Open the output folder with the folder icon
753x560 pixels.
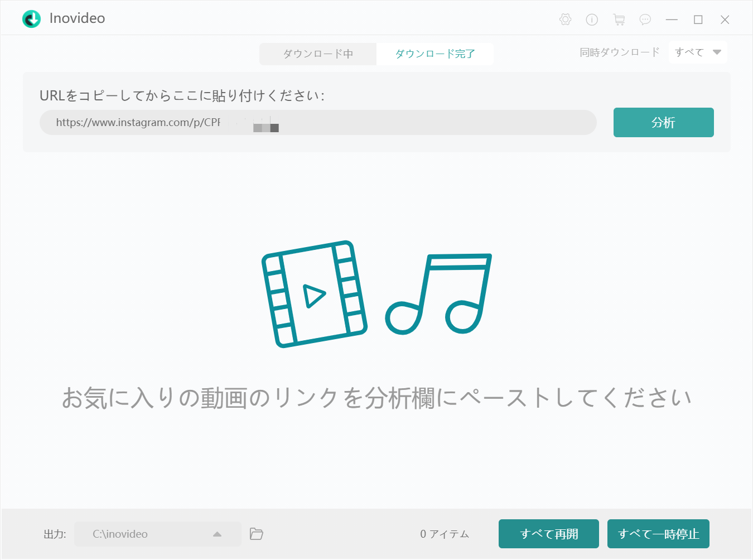click(256, 534)
